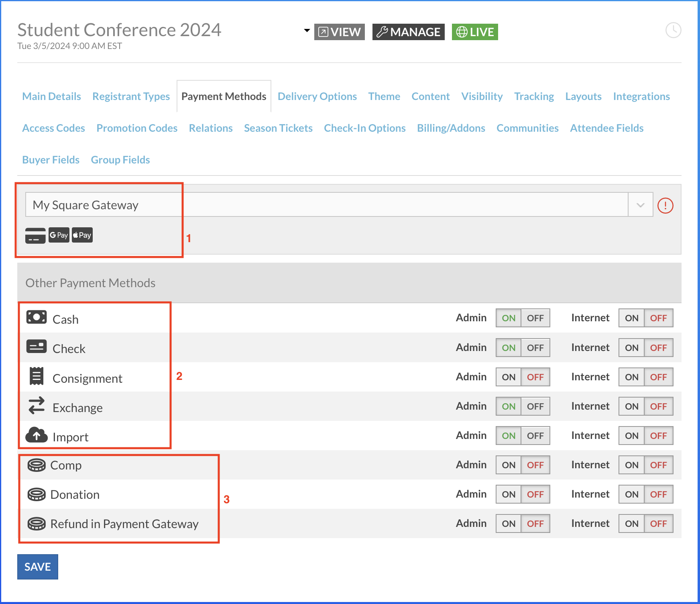
Task: Open Attendee Fields tab
Action: click(x=607, y=128)
